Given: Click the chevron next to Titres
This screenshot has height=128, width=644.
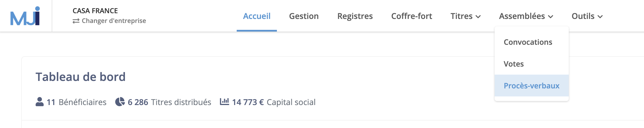Looking at the screenshot, I should click(478, 17).
